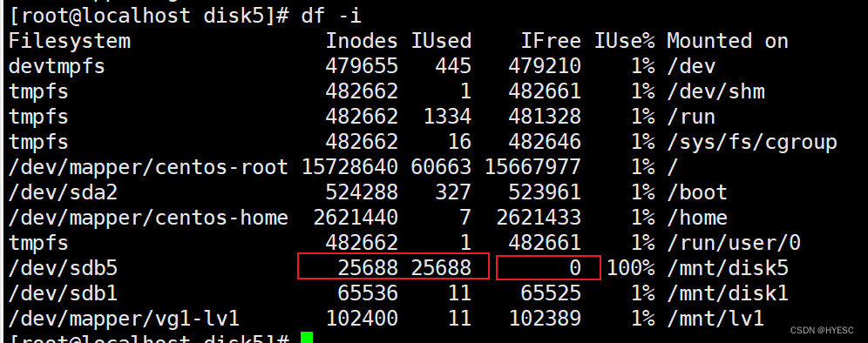Select the 'Inodes' column header

(x=362, y=41)
